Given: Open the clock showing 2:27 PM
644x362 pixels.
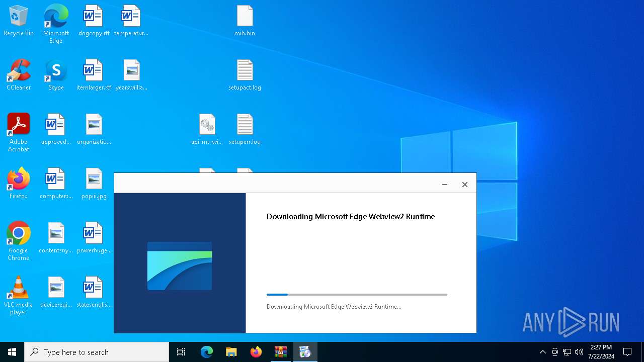Looking at the screenshot, I should [601, 352].
